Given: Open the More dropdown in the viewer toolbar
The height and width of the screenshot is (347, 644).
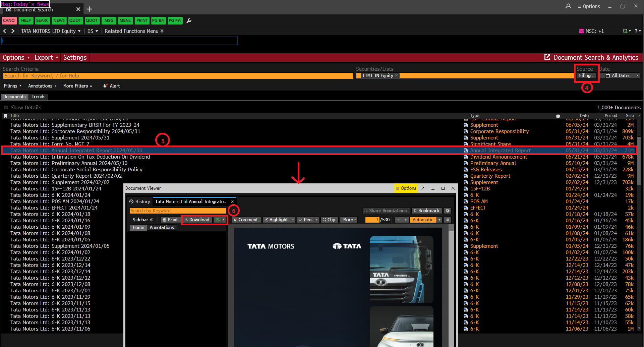Looking at the screenshot, I should coord(349,220).
